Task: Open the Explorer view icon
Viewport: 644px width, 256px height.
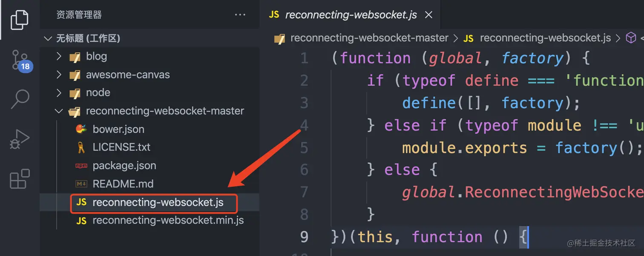Action: point(19,19)
